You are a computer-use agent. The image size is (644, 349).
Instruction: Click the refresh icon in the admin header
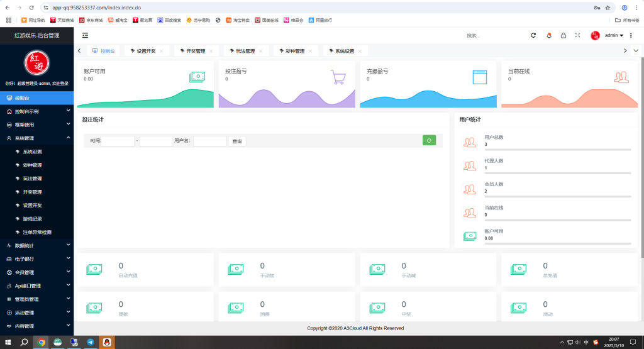click(x=533, y=35)
